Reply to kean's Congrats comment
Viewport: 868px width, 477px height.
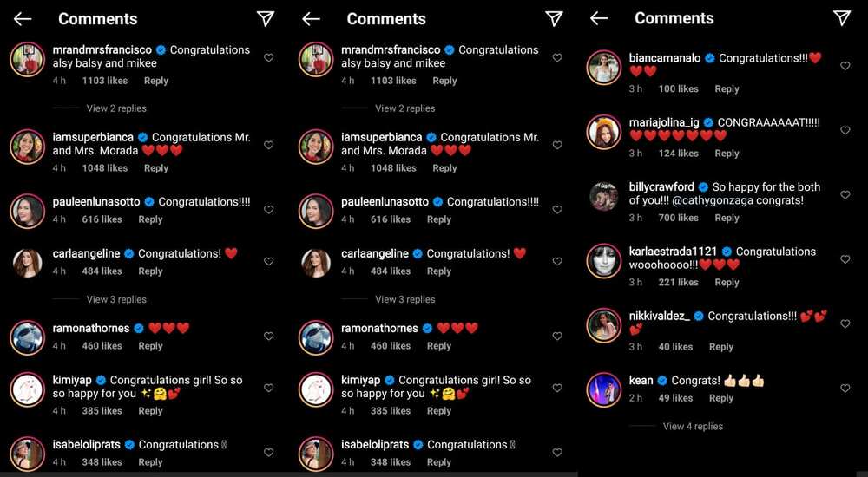click(x=721, y=398)
